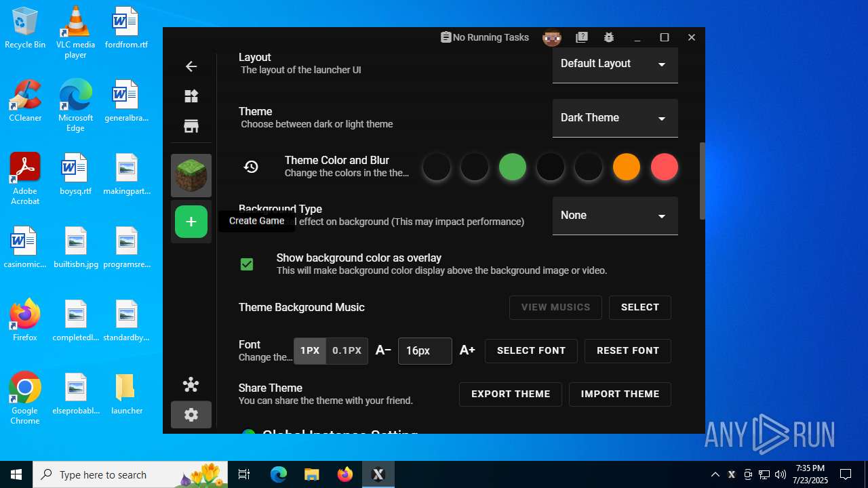Click the SELECT music button

click(x=640, y=307)
